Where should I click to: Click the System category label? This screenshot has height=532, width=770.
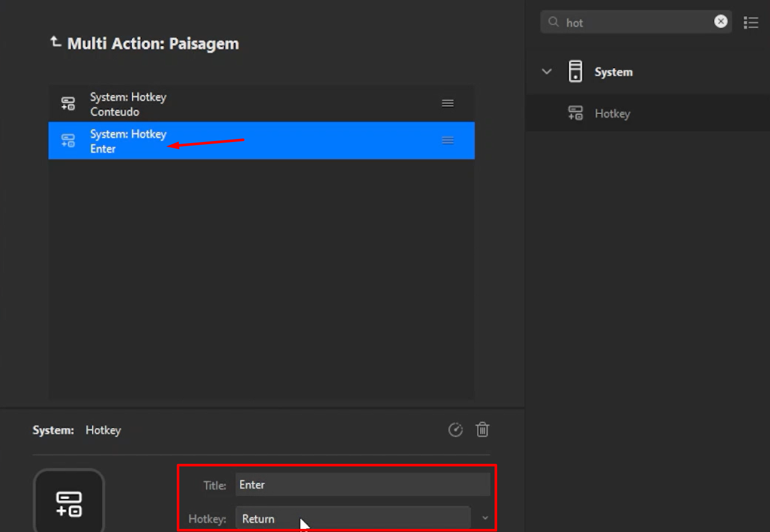pos(613,72)
